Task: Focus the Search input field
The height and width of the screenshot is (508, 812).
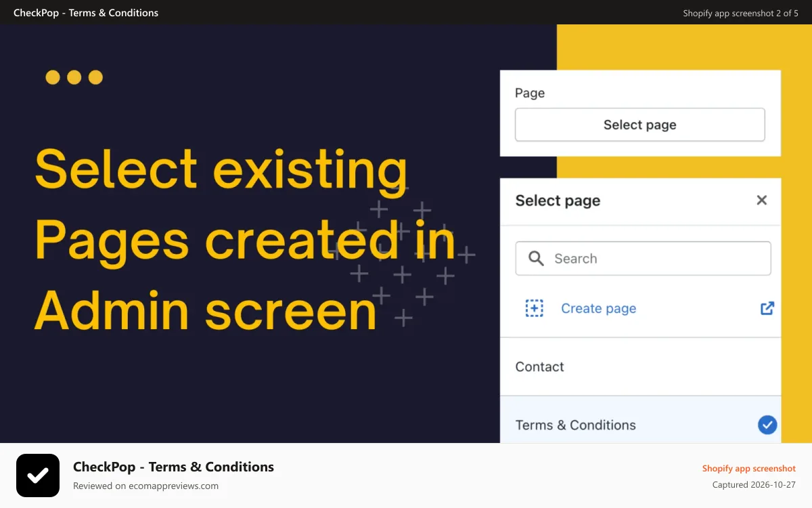Action: pos(643,258)
